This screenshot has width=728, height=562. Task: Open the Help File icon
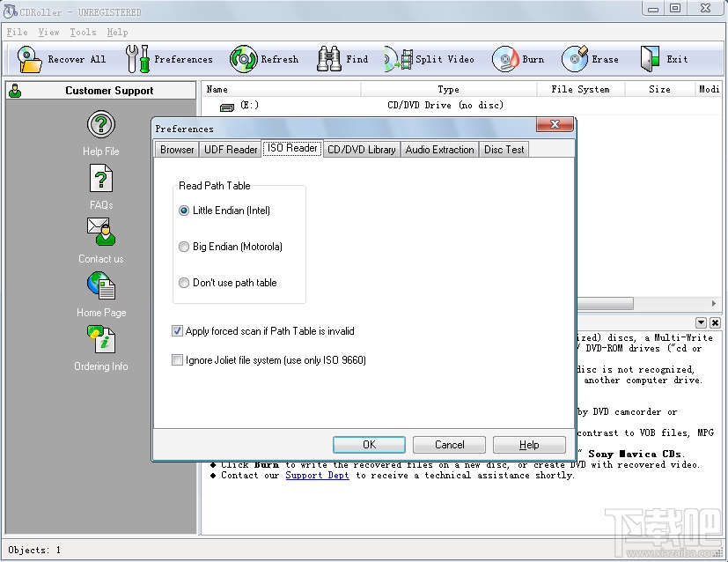pyautogui.click(x=100, y=124)
